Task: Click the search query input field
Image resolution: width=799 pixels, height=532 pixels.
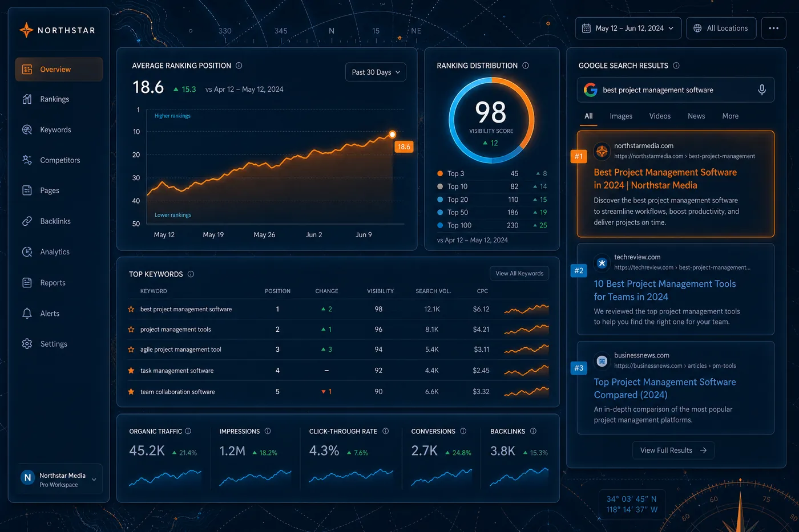Action: [x=676, y=90]
